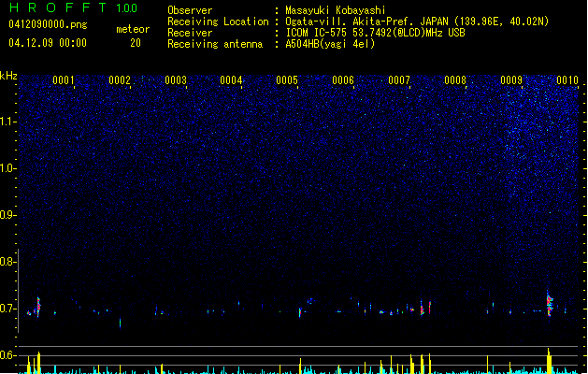Click the 0.8 frequency axis label
This screenshot has height=374, width=588.
click(x=8, y=262)
